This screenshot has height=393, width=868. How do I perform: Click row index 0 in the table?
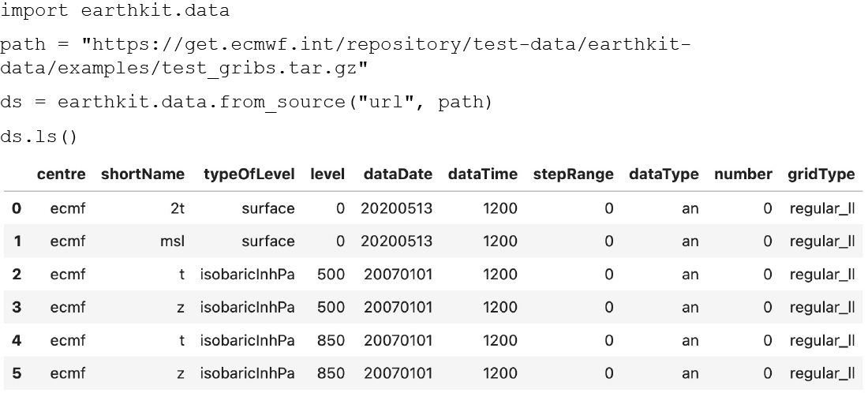point(17,208)
